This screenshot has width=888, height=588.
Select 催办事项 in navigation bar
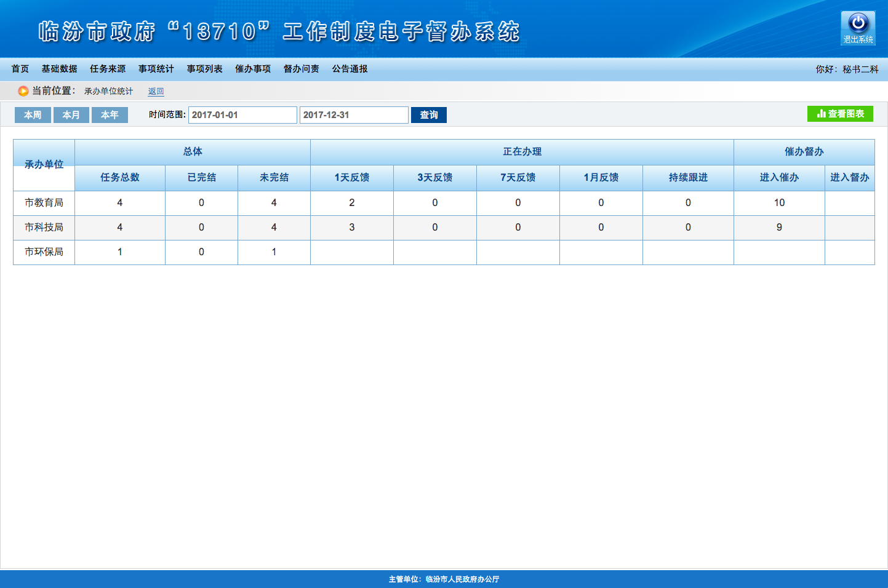click(253, 69)
